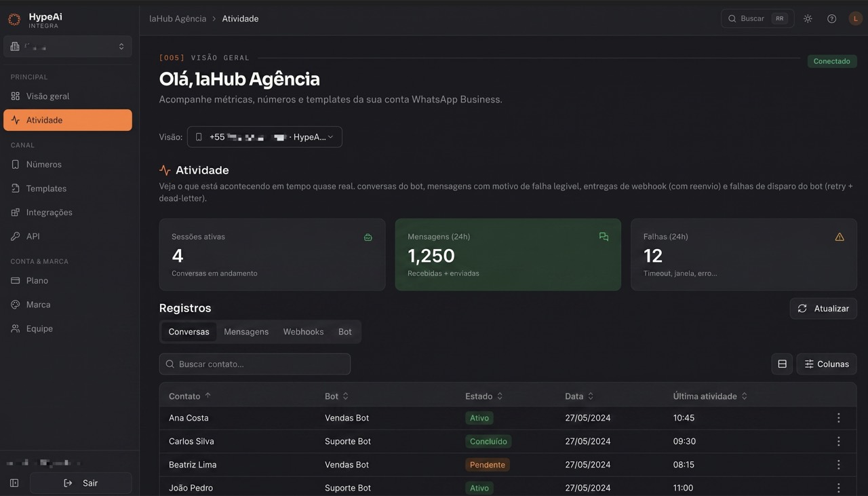Click the Beatriz Lima contact name
This screenshot has width=868, height=496.
[193, 465]
